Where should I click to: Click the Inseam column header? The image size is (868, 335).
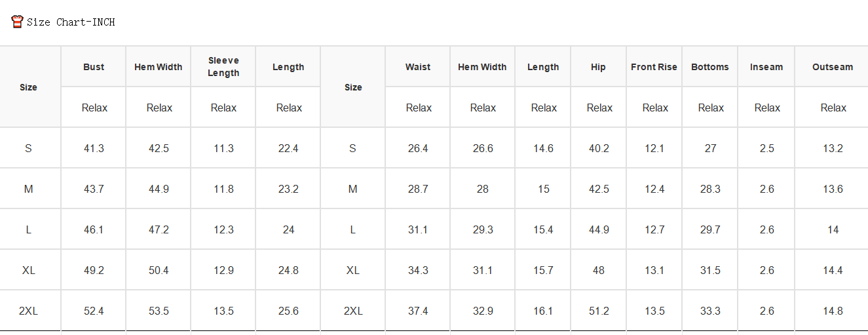[x=766, y=67]
